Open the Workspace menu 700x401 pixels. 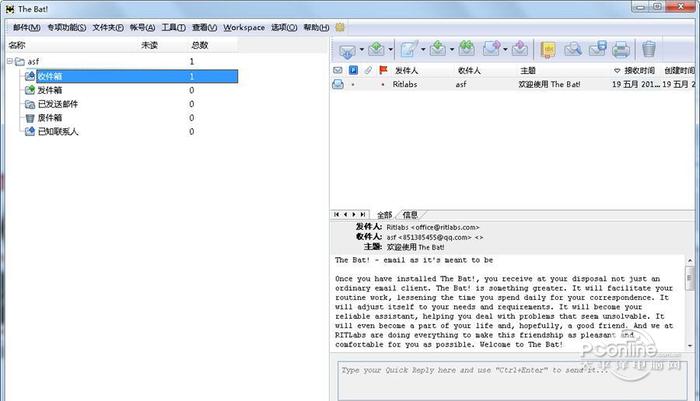coord(244,28)
